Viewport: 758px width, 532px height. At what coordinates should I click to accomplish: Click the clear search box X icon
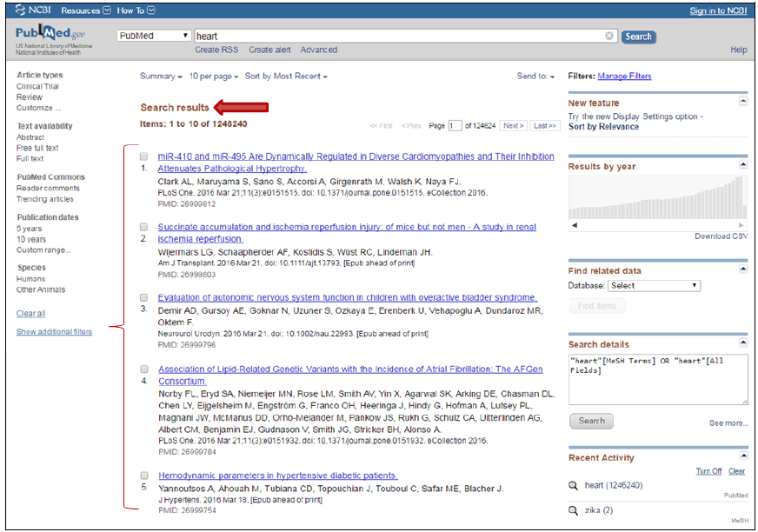(x=609, y=37)
